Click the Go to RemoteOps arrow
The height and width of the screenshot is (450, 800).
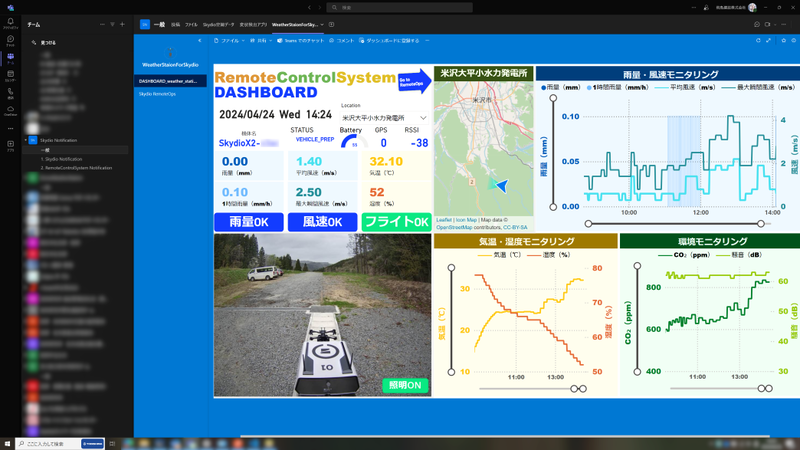coord(413,80)
